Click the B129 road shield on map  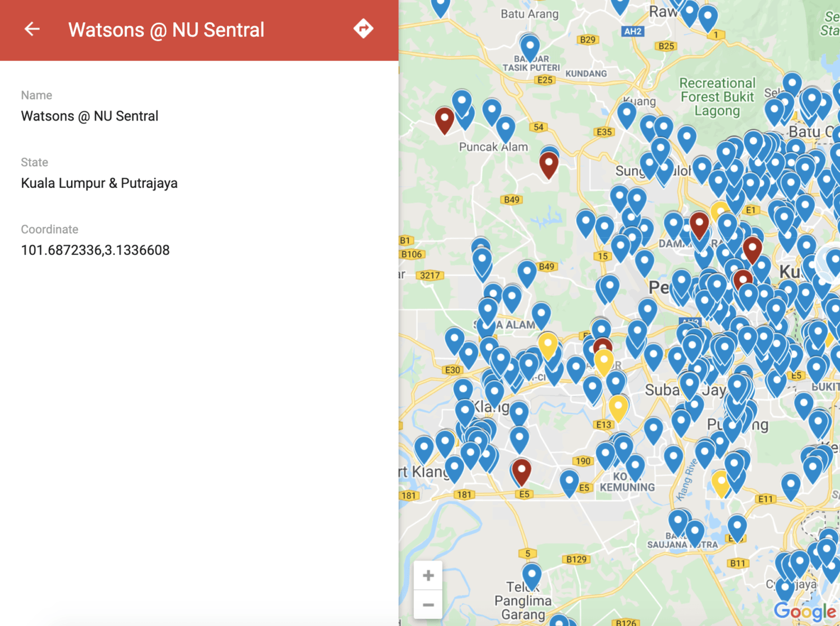[576, 559]
